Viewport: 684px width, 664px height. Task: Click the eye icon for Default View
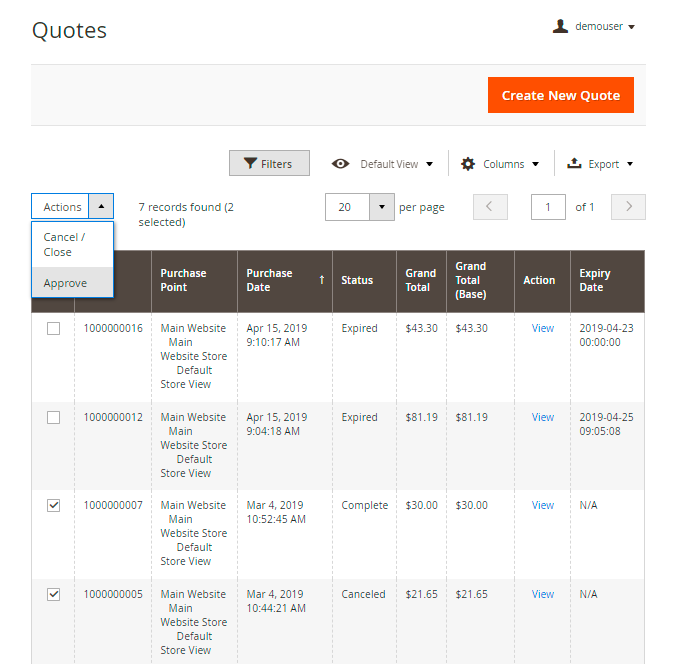(x=341, y=164)
